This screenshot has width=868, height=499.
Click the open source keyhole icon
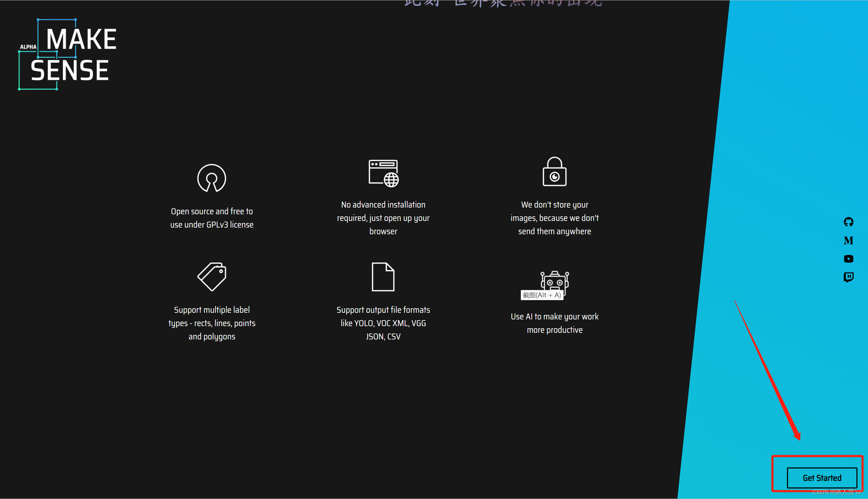click(x=211, y=178)
